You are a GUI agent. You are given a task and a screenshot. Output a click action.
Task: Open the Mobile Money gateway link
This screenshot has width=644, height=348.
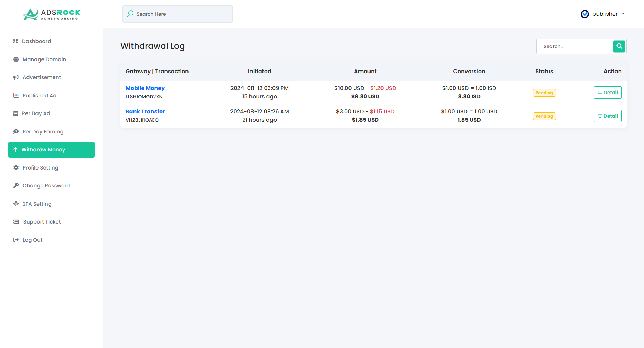(x=145, y=88)
